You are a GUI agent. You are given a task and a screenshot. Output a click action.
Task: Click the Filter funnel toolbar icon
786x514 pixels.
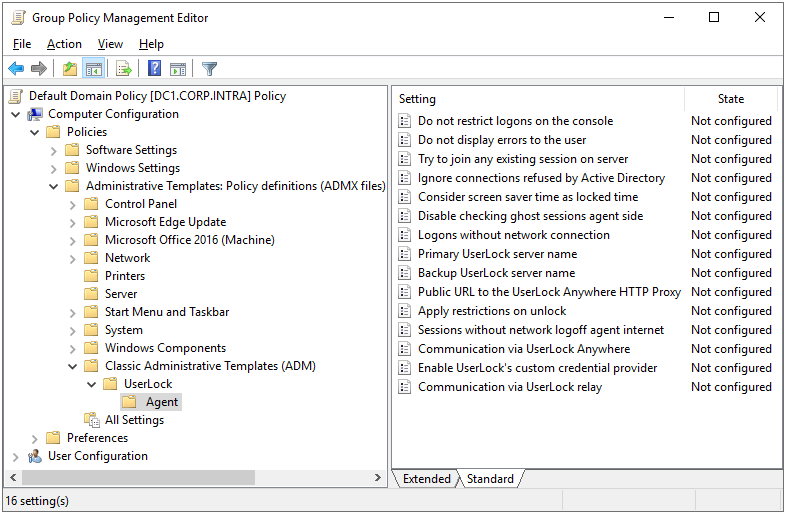[209, 69]
